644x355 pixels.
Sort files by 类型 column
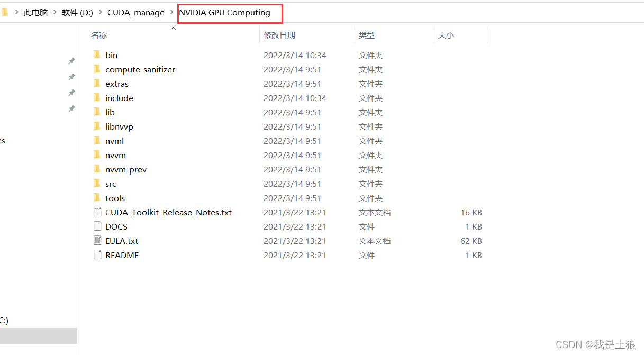[367, 35]
